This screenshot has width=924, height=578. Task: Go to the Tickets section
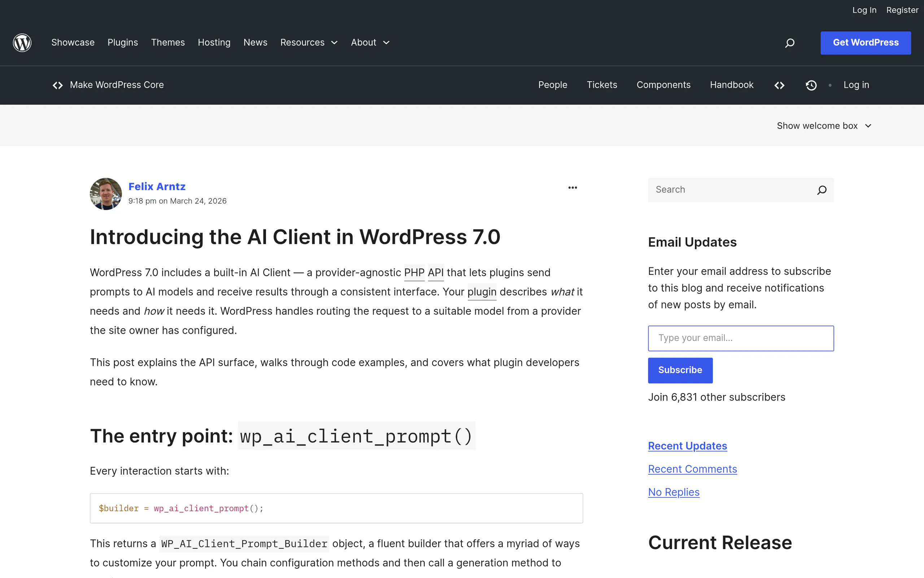point(602,85)
